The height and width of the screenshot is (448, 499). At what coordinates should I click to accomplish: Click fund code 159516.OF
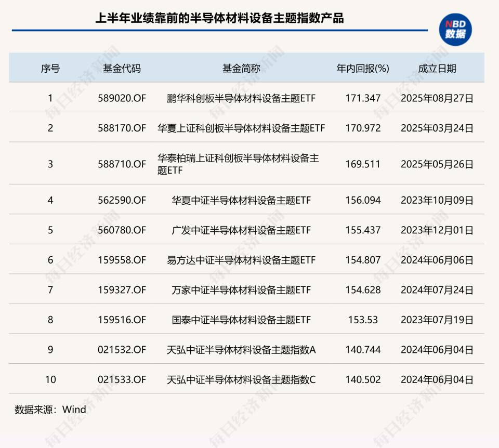[122, 320]
